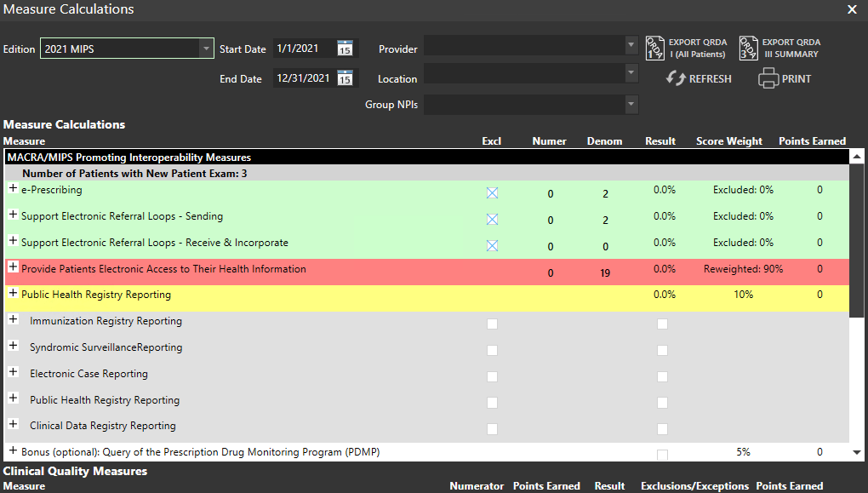Image resolution: width=868 pixels, height=493 pixels.
Task: Check Result box for Electronic Case Reporting
Action: point(662,376)
